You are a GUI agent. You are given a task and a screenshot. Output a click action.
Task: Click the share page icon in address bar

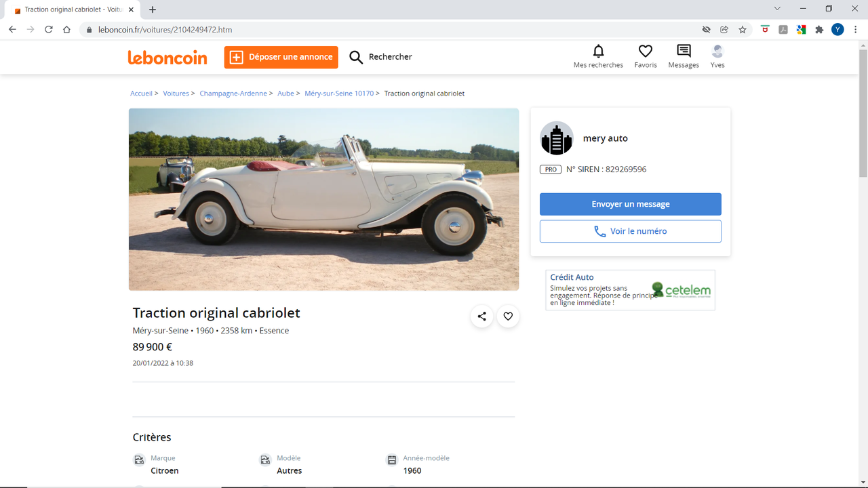[x=724, y=30]
